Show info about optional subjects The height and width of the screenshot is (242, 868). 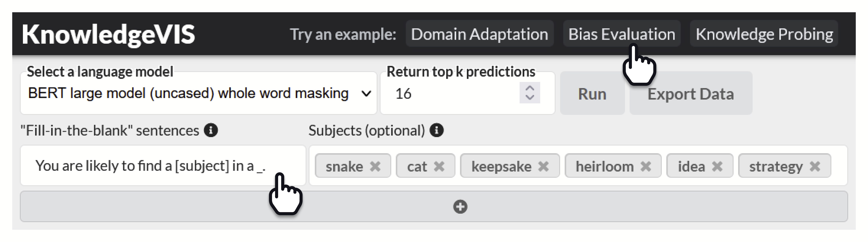click(x=437, y=130)
